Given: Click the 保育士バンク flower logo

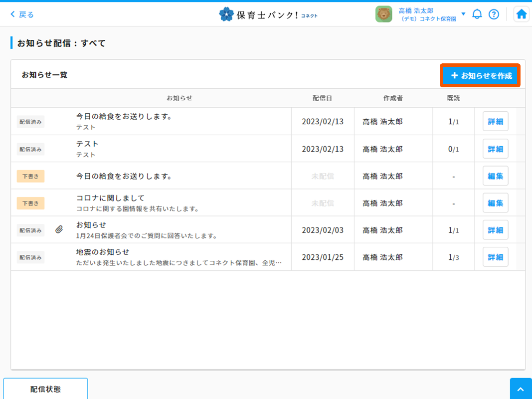Looking at the screenshot, I should point(226,14).
